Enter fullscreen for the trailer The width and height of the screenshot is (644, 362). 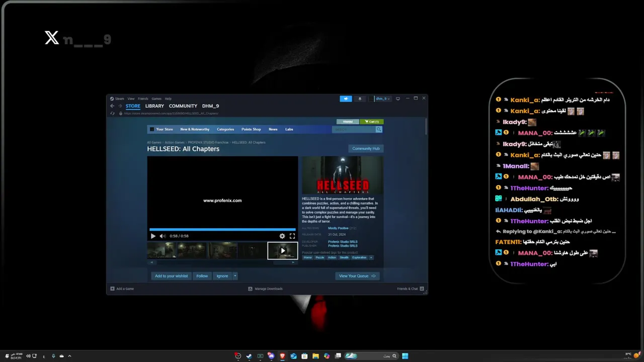tap(292, 236)
